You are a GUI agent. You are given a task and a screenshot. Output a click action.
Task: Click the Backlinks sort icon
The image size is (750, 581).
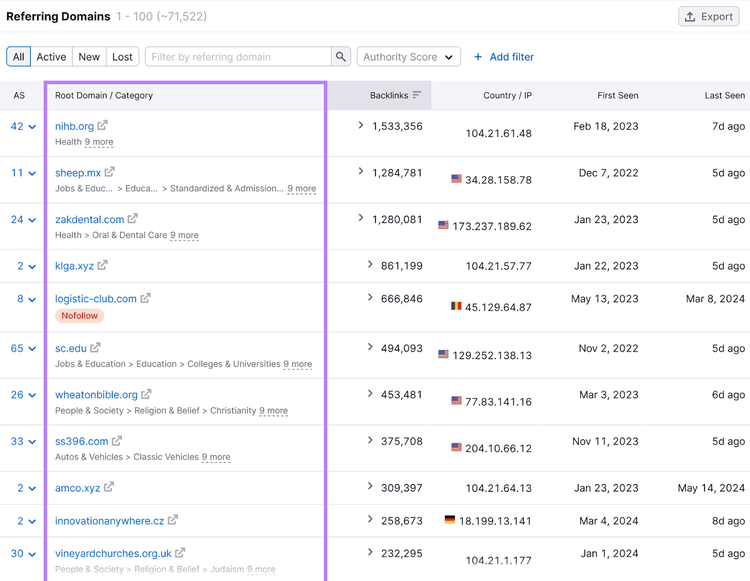pyautogui.click(x=417, y=95)
